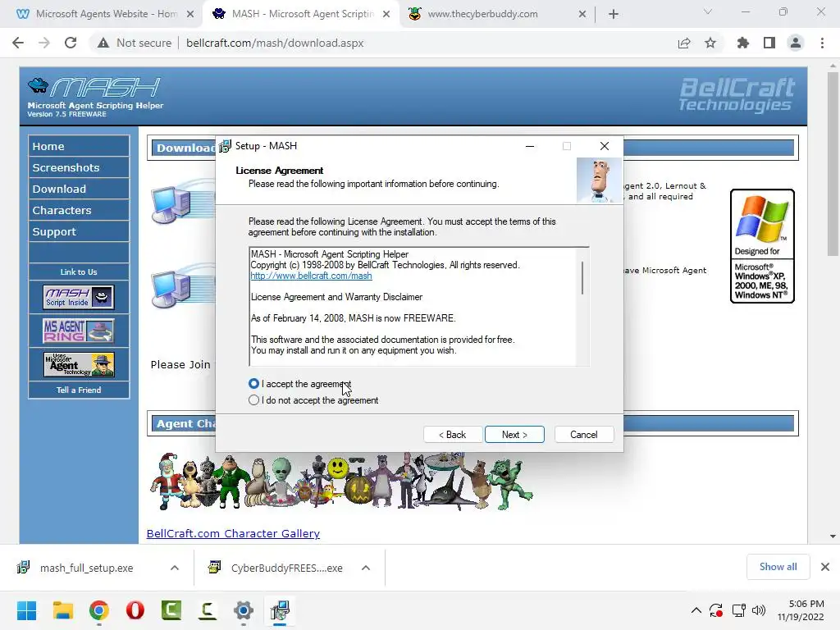Go to Download in sidebar menu
840x630 pixels.
tap(79, 189)
